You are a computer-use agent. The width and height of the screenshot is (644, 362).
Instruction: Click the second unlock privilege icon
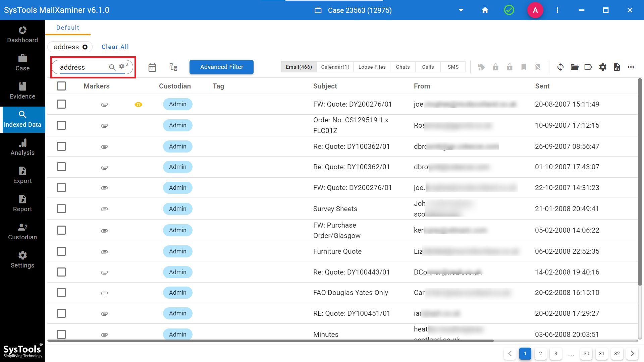[509, 67]
